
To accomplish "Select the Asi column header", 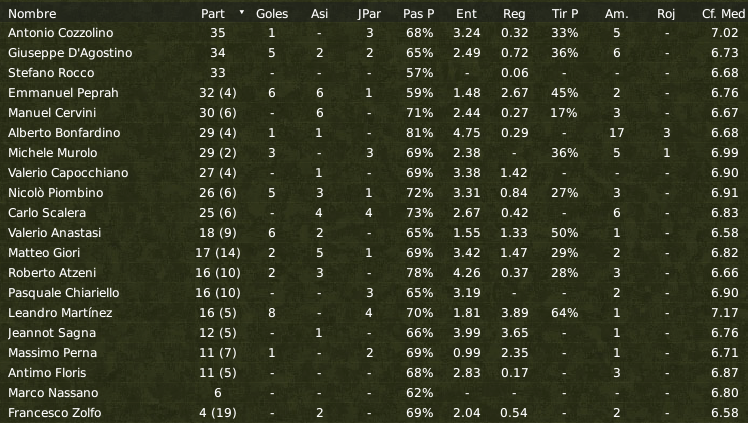I will coord(319,14).
